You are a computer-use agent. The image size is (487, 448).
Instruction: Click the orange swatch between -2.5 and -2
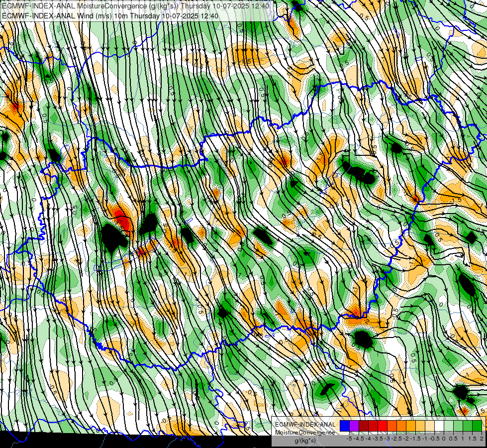point(401,426)
